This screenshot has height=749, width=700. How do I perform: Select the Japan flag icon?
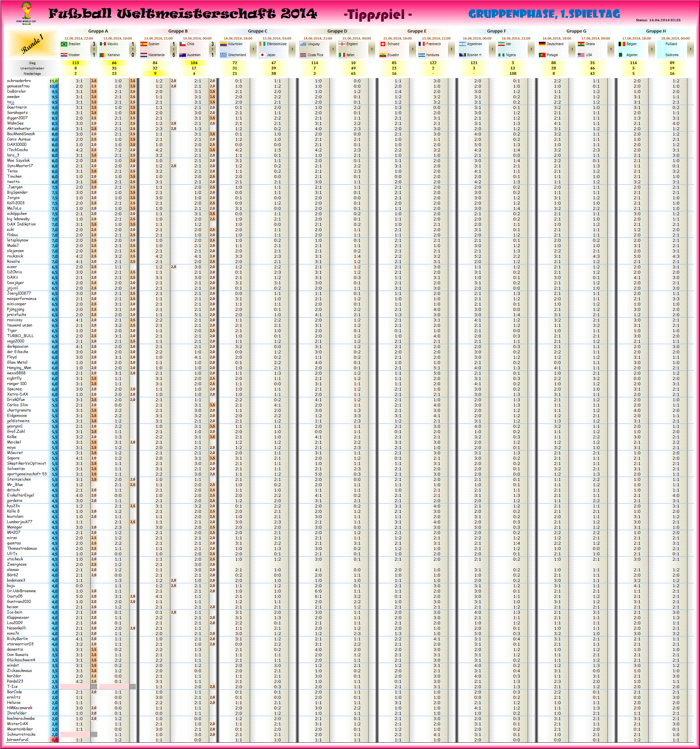coord(262,55)
